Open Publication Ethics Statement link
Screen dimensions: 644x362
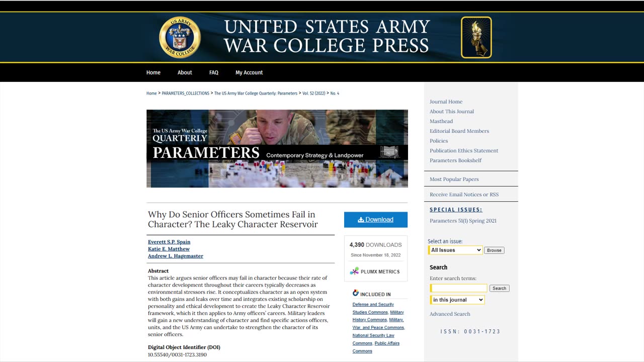click(464, 151)
